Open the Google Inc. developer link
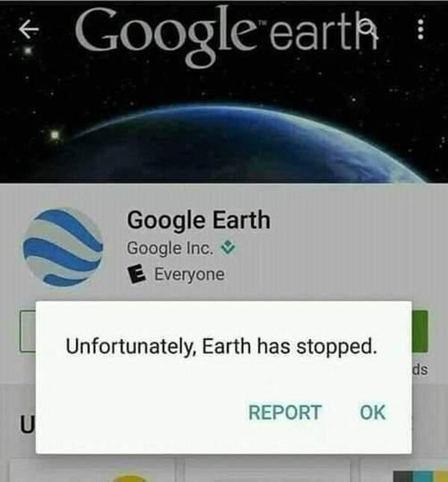 coord(170,248)
